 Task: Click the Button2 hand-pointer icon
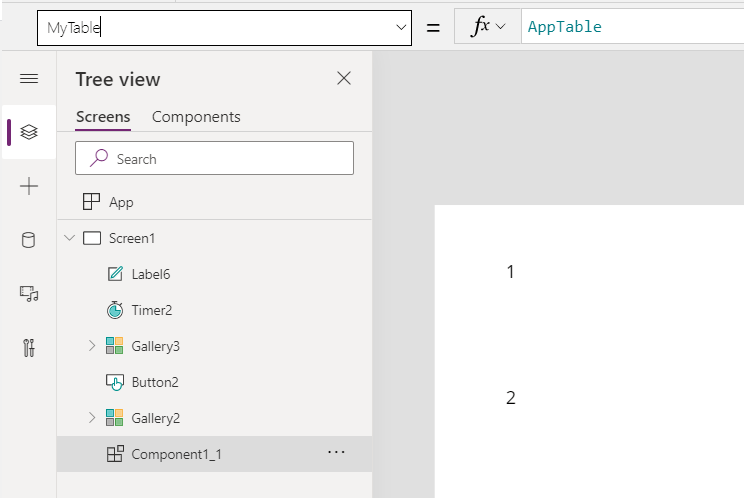pos(115,382)
